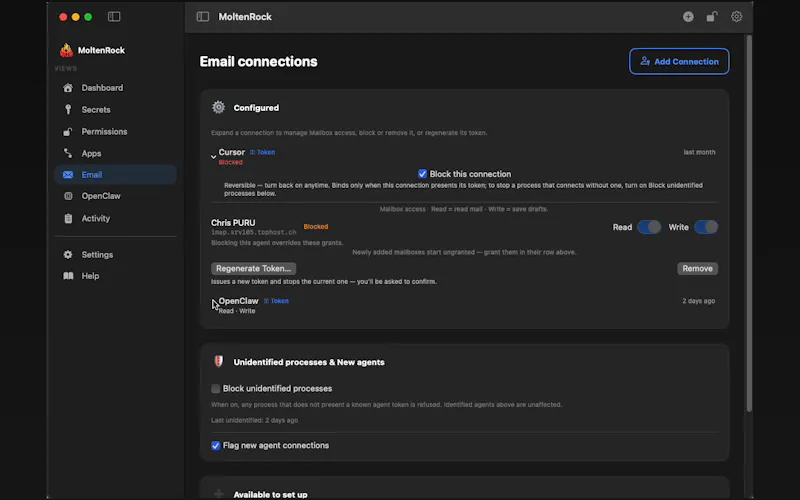The image size is (800, 500).
Task: Click the Dashboard house icon
Action: point(68,88)
